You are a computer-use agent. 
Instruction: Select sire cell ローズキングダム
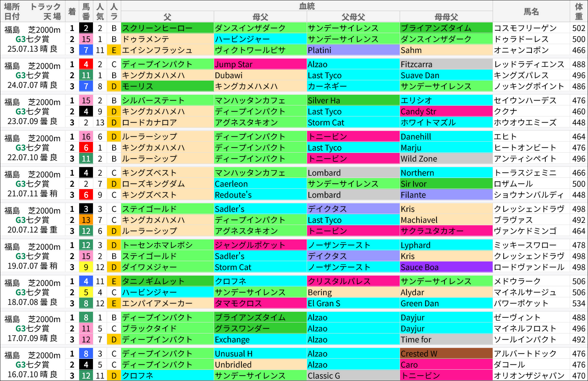point(167,184)
